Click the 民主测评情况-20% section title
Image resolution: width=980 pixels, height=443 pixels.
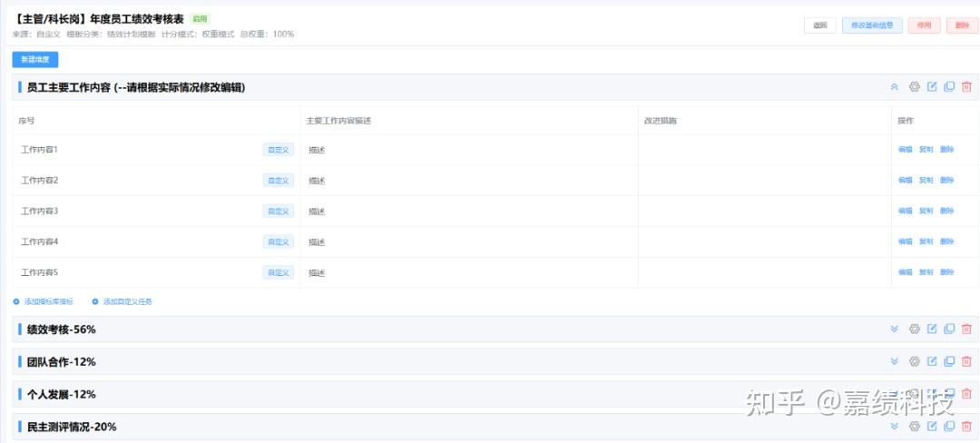(72, 427)
